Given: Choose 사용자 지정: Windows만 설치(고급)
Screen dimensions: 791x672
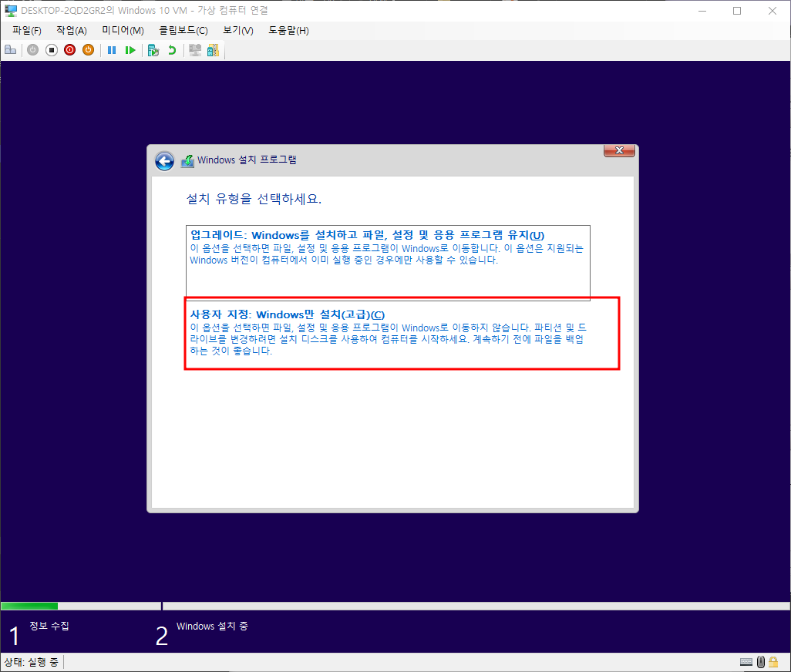Looking at the screenshot, I should (x=402, y=334).
